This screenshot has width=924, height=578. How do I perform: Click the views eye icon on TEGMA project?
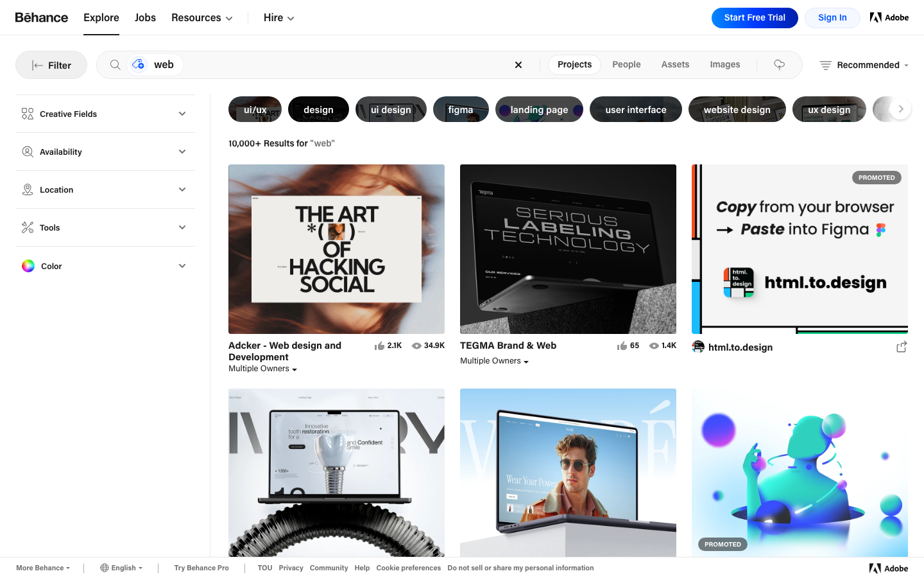[x=654, y=346]
